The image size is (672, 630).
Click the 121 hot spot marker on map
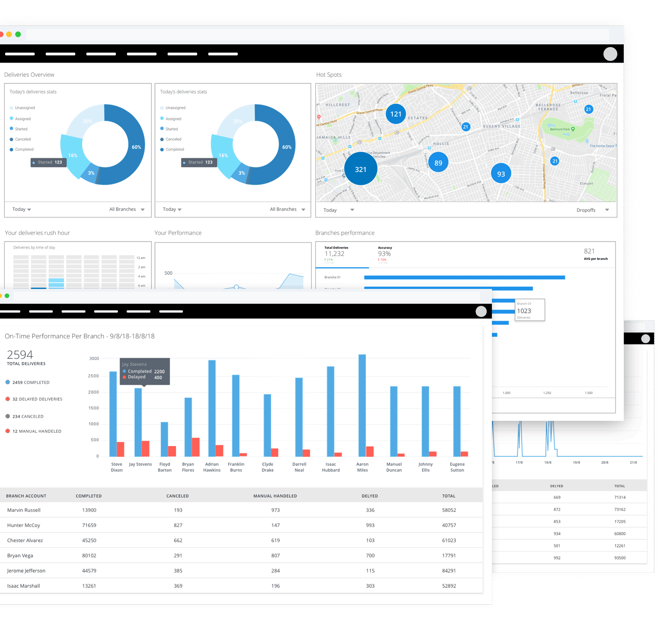click(396, 114)
